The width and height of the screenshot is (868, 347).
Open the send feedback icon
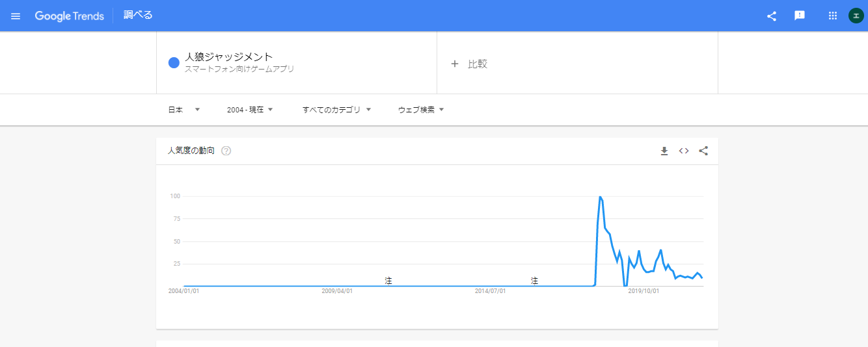click(x=800, y=16)
